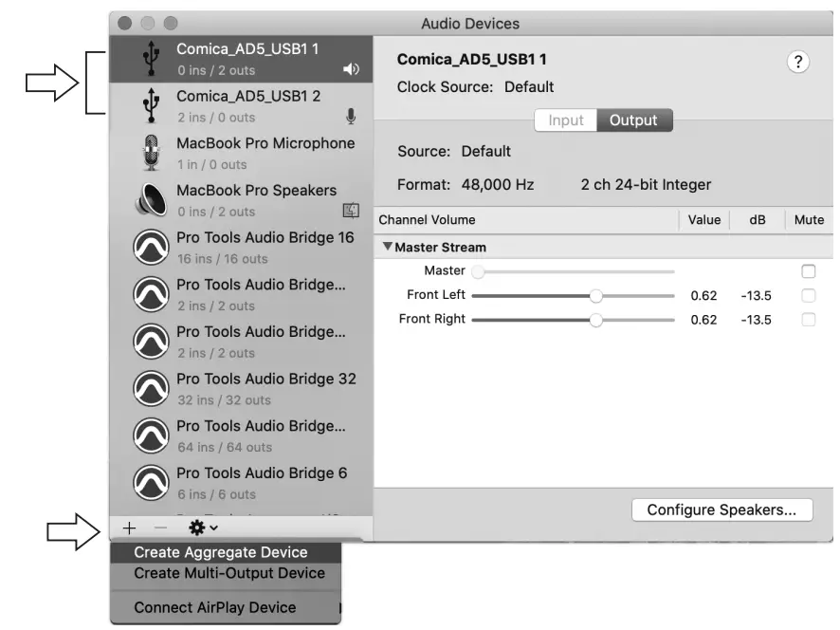Click the plus button to add device
The height and width of the screenshot is (630, 840).
129,528
